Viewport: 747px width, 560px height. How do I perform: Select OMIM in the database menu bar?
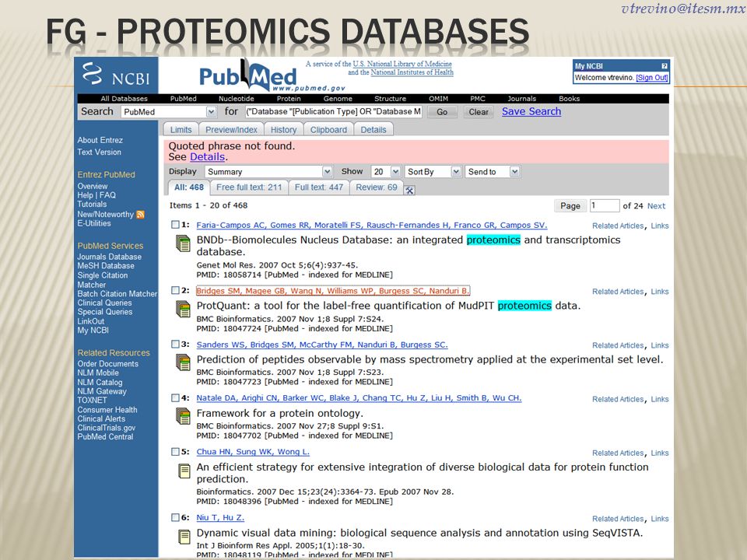438,99
